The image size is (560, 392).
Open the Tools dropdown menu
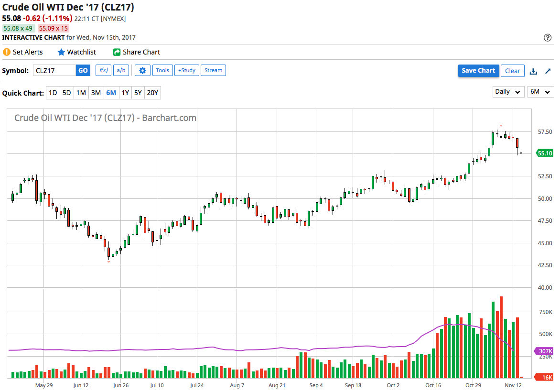(162, 70)
